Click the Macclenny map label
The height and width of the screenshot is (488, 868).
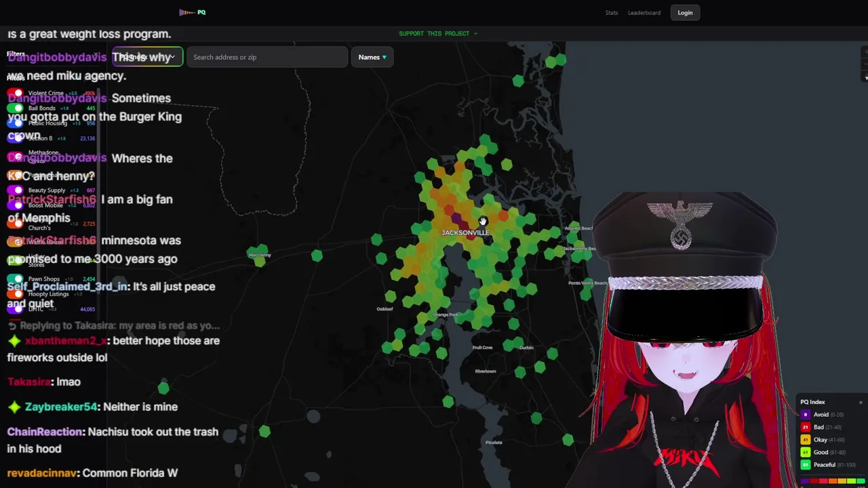pyautogui.click(x=260, y=255)
